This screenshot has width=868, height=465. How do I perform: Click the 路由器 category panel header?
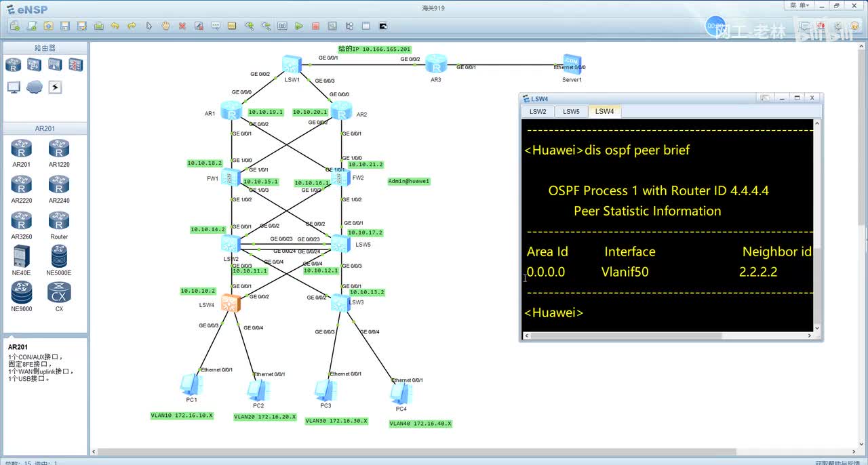pyautogui.click(x=45, y=48)
